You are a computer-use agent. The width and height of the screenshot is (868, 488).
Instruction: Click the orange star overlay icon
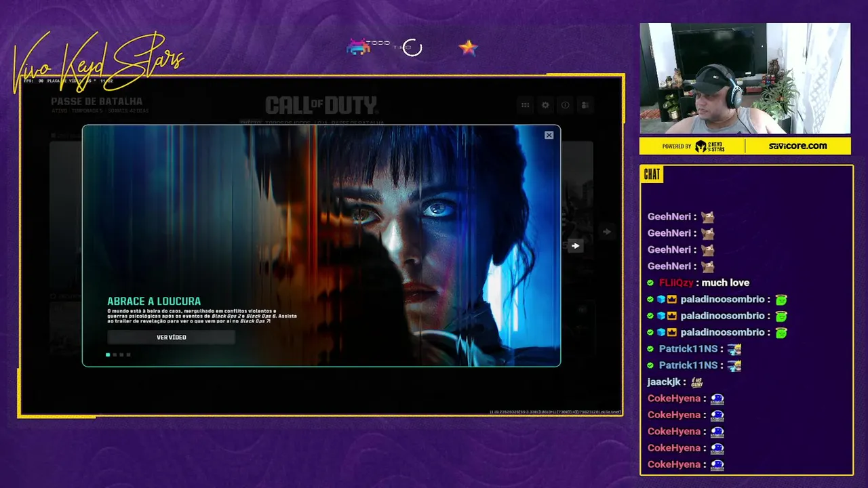(x=468, y=47)
